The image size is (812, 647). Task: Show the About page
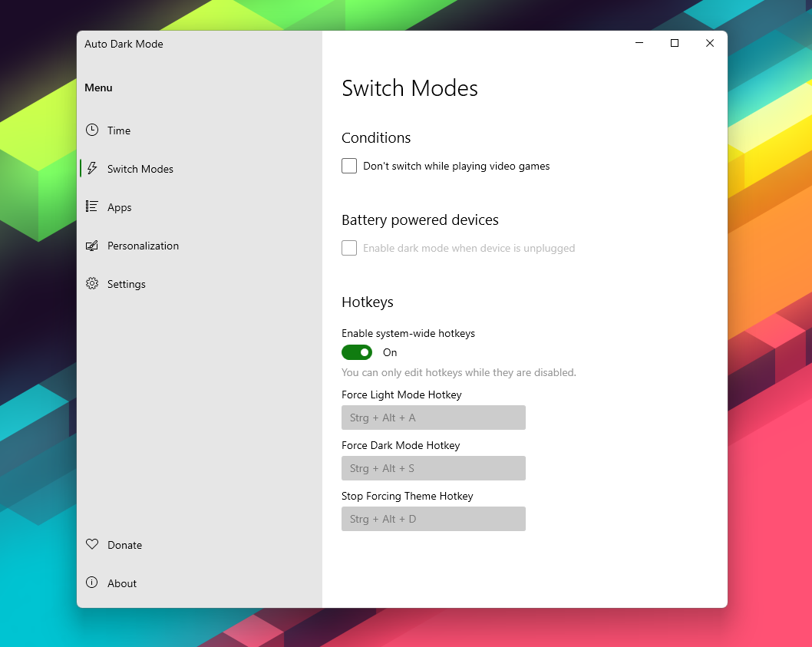point(200,583)
